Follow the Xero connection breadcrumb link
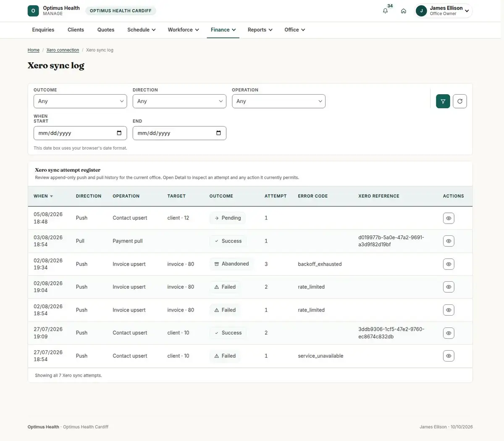 click(x=63, y=50)
